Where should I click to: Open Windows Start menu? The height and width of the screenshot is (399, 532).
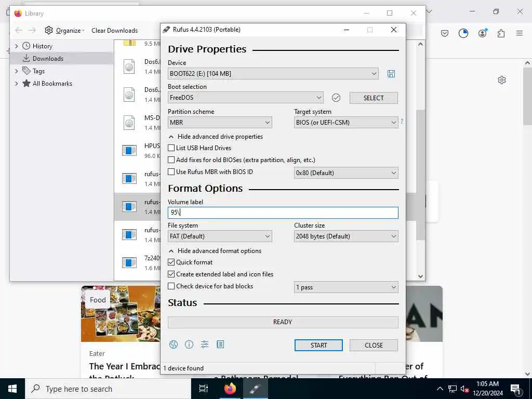[x=12, y=389]
